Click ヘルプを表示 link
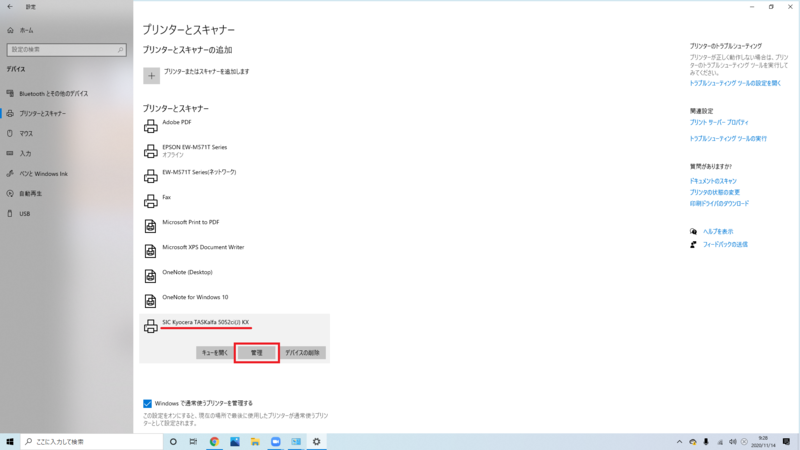 (x=718, y=232)
